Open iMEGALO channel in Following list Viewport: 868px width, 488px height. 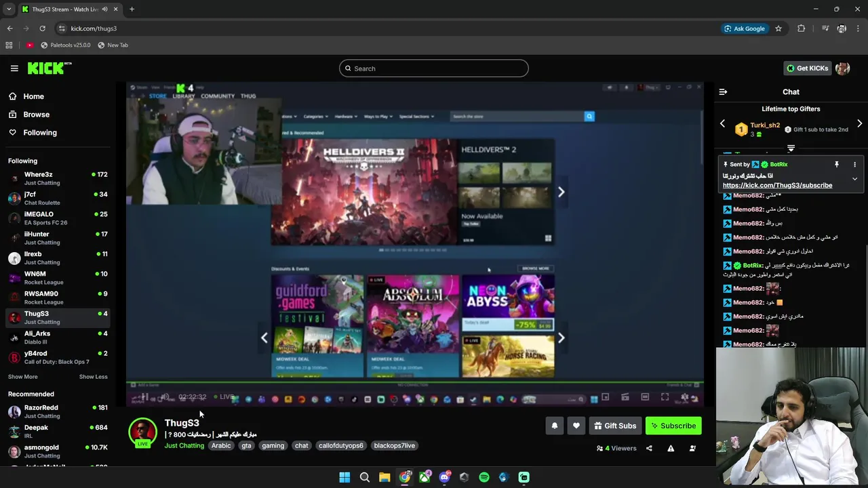click(58, 218)
